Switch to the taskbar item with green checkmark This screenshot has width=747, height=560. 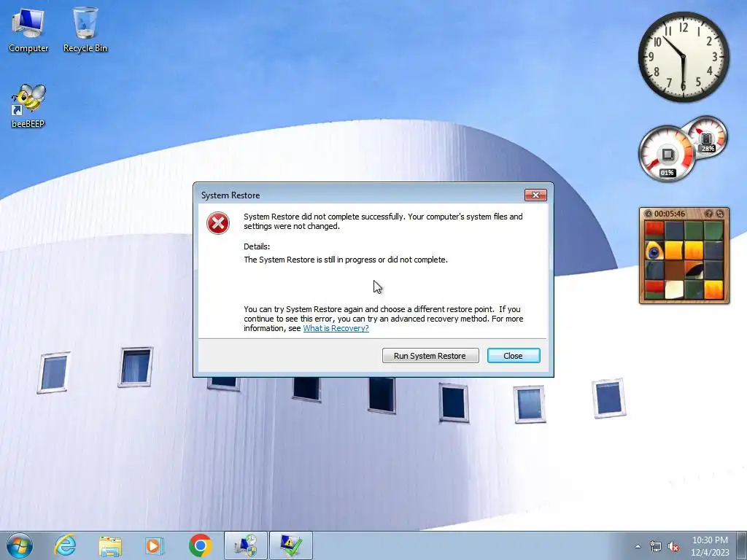291,545
